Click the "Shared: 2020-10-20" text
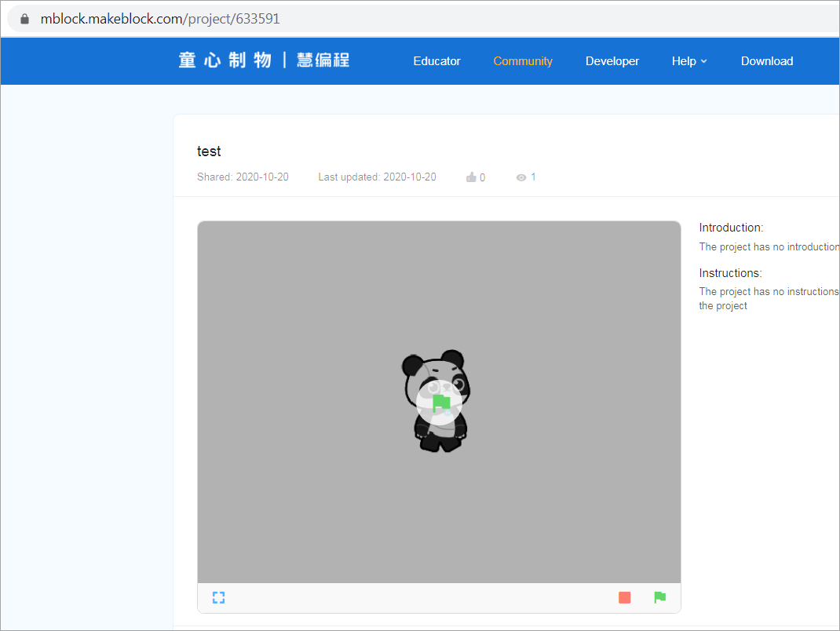Viewport: 840px width, 631px height. pyautogui.click(x=243, y=177)
